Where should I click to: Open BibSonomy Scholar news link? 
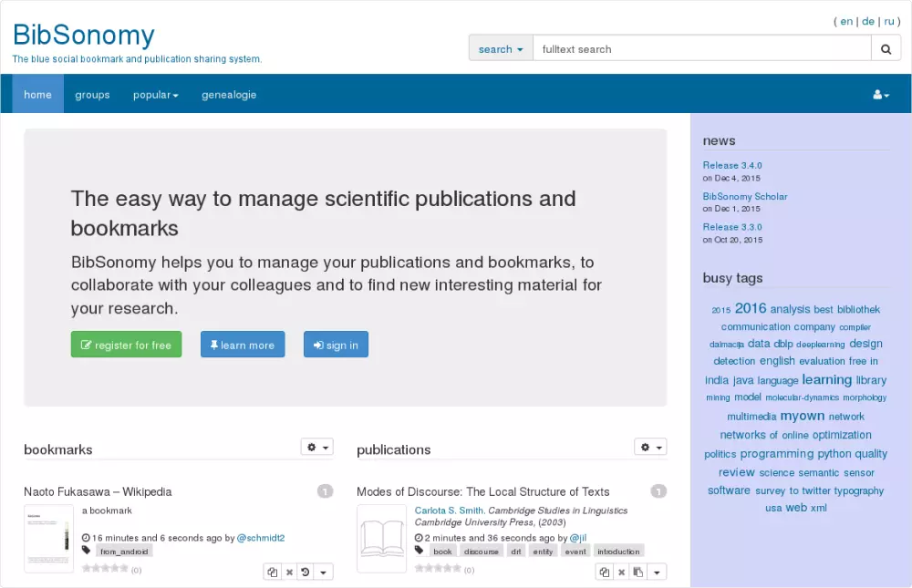coord(745,197)
